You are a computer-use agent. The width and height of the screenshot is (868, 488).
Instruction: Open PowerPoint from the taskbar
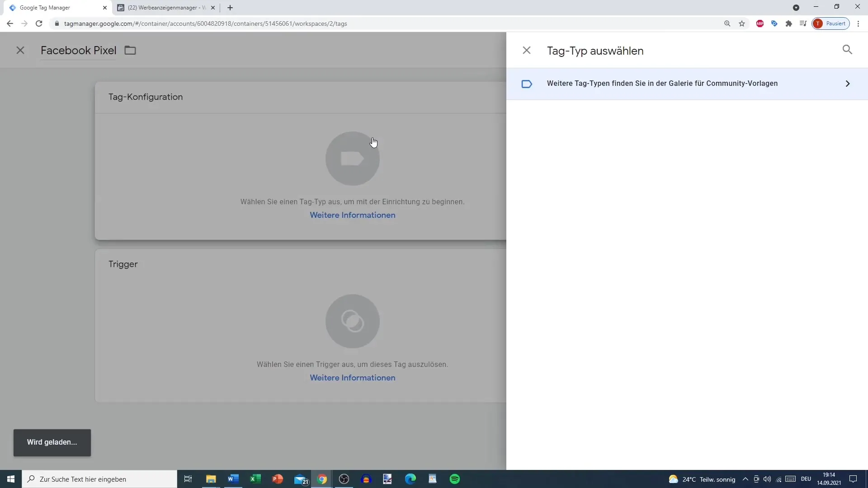(x=278, y=479)
